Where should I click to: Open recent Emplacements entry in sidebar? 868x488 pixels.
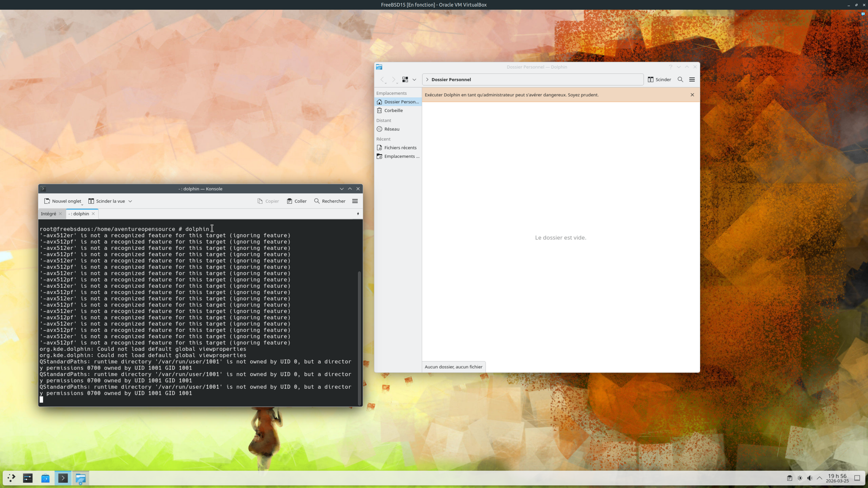click(x=398, y=157)
